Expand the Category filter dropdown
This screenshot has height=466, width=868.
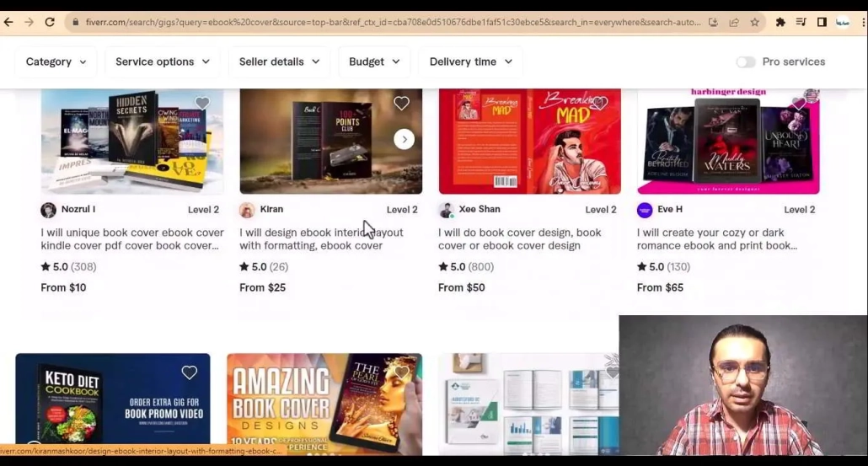coord(56,62)
